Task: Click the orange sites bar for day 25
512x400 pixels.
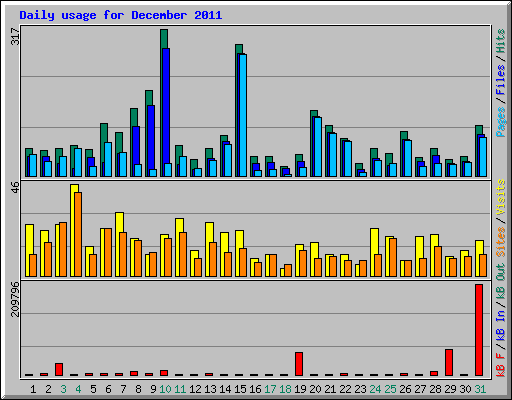Action: click(x=393, y=257)
